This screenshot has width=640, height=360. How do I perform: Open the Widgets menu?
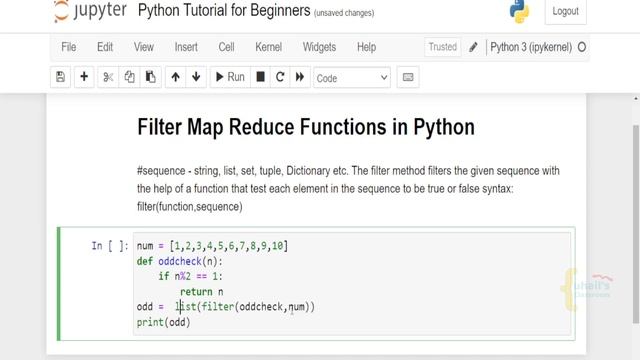tap(319, 47)
